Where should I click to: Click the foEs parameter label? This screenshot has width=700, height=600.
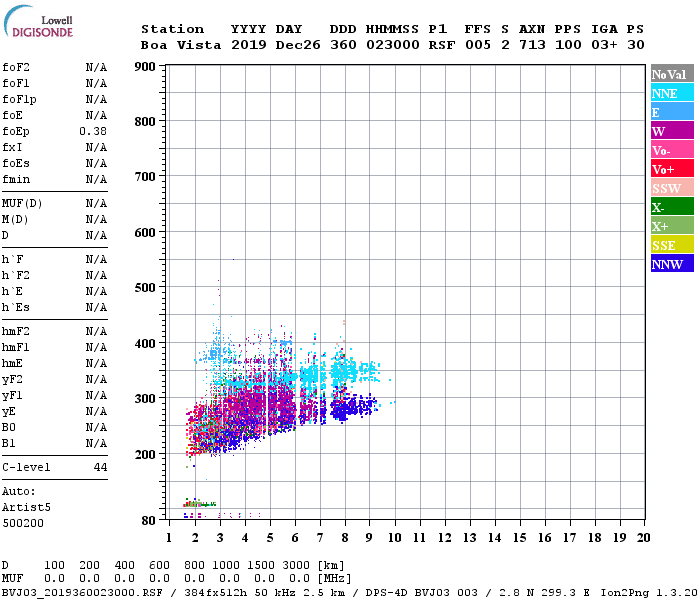pyautogui.click(x=16, y=163)
